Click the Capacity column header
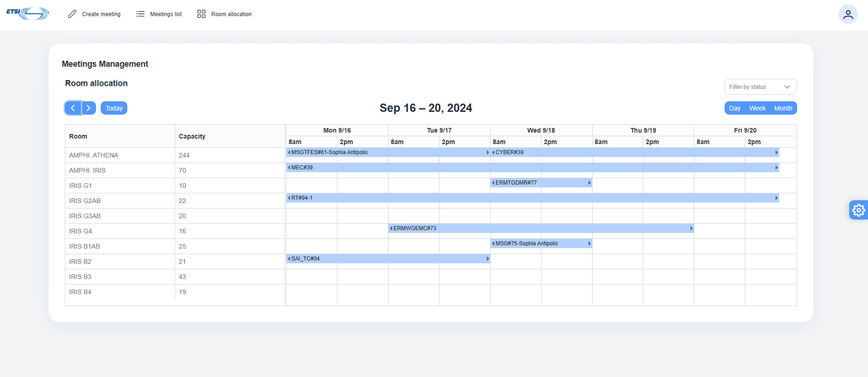Viewport: 868px width, 377px height. (x=230, y=136)
